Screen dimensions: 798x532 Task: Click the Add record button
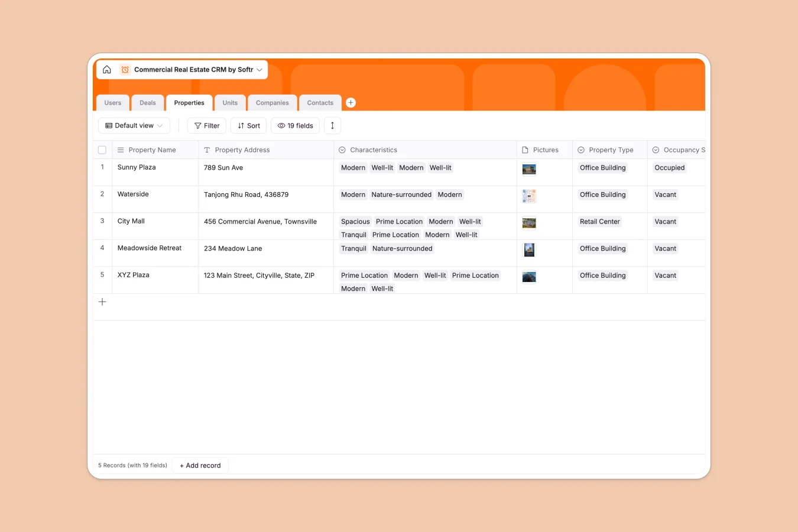(200, 465)
